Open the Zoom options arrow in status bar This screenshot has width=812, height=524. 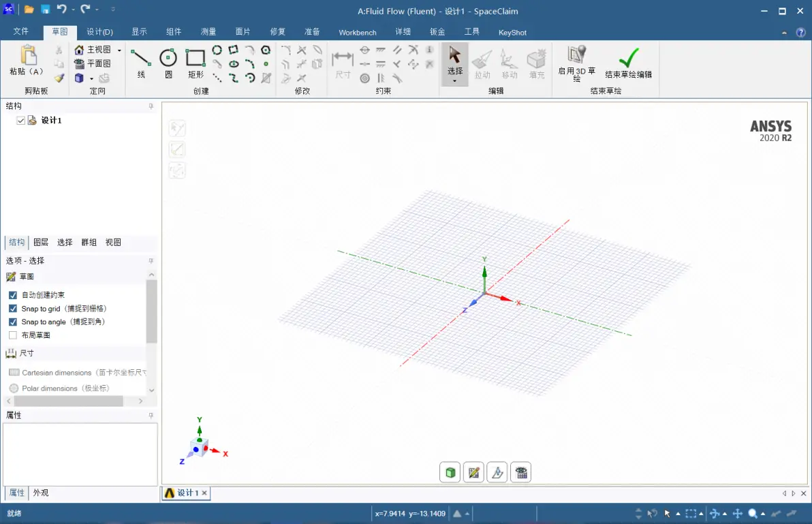763,514
